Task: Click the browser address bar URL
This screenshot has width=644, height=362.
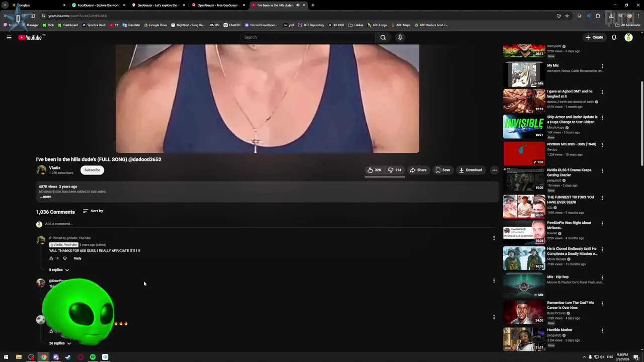Action: pos(77,16)
